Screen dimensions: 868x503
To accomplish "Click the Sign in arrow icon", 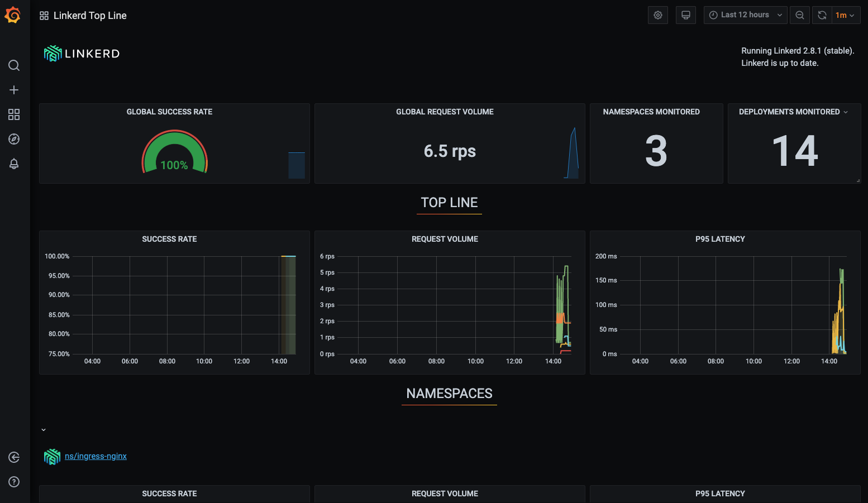I will click(x=14, y=457).
